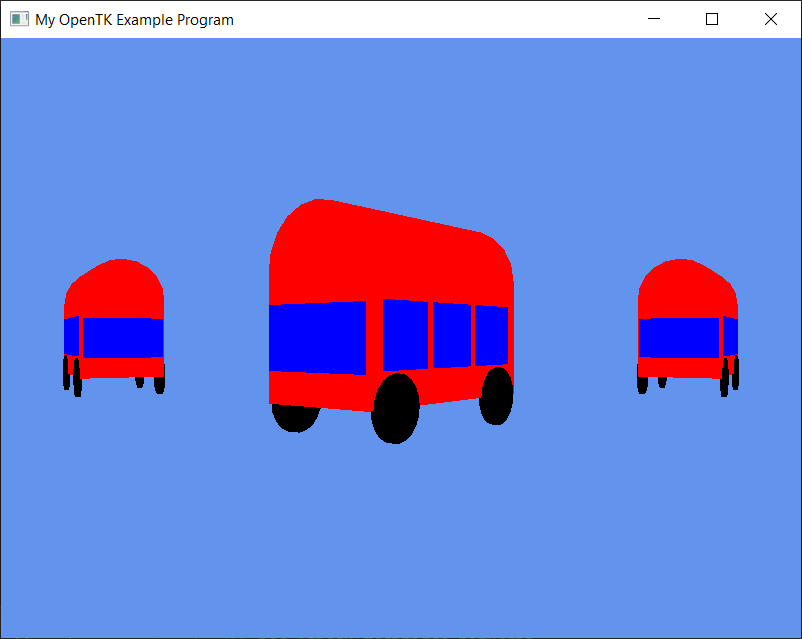Close the OpenTK example program window
The width and height of the screenshot is (802, 639).
770,19
